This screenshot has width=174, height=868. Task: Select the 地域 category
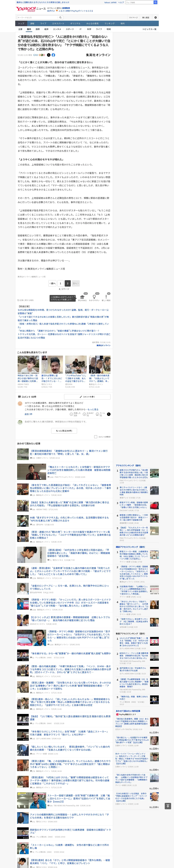click(x=108, y=29)
